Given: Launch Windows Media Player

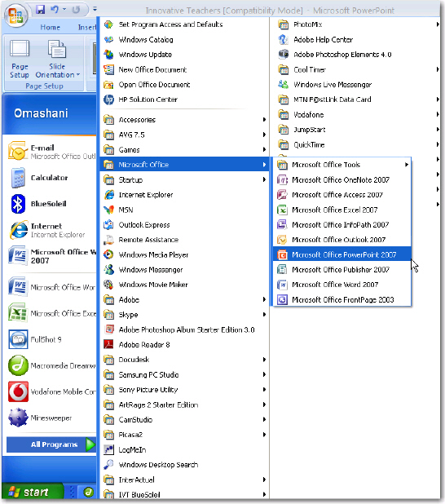Looking at the screenshot, I should (x=184, y=255).
